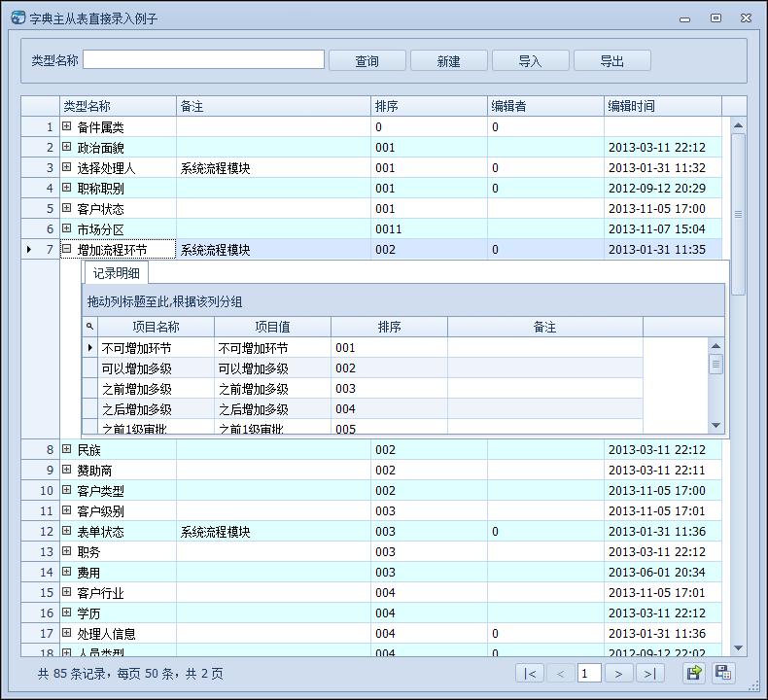Screen dimensions: 768x700
Task: Click the search icon in detail grid header
Action: 89,327
